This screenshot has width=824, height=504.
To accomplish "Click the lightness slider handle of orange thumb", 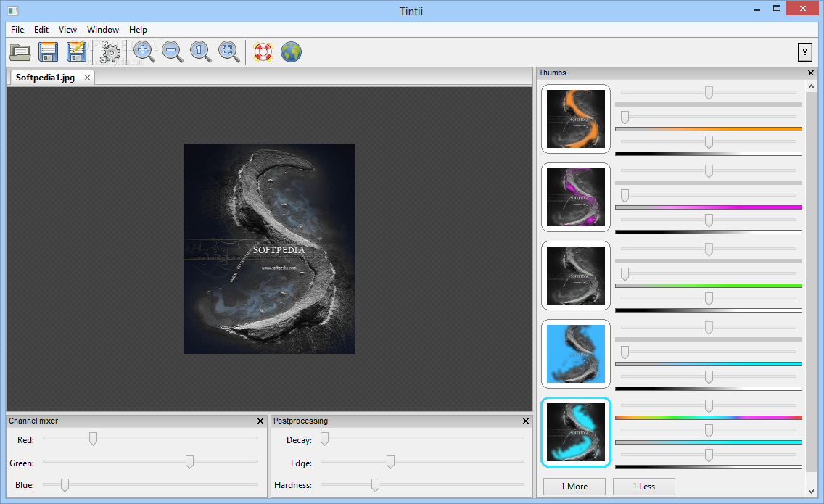I will click(709, 142).
